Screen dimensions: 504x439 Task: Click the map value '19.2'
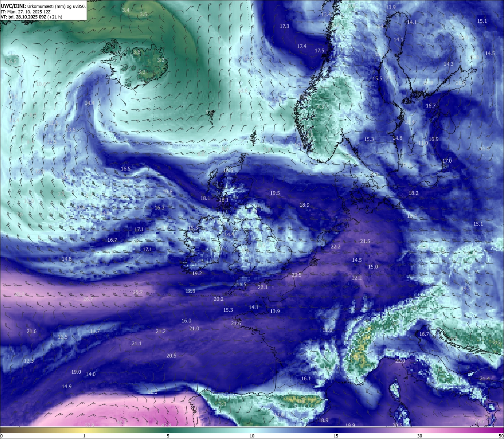(197, 274)
